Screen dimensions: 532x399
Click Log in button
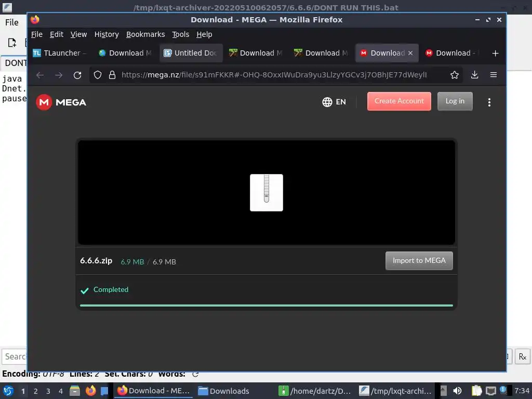pos(455,101)
